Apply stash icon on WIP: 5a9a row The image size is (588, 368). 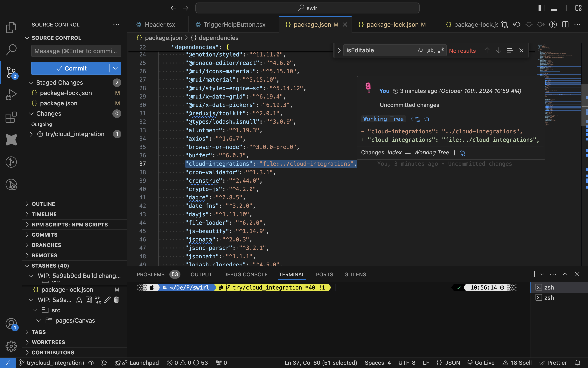tap(79, 300)
